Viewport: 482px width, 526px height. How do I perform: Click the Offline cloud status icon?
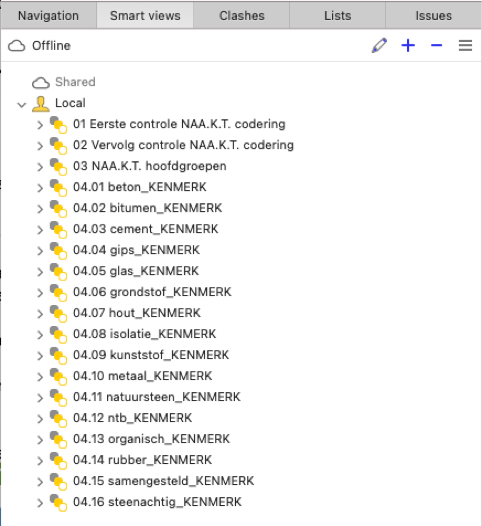(x=16, y=46)
